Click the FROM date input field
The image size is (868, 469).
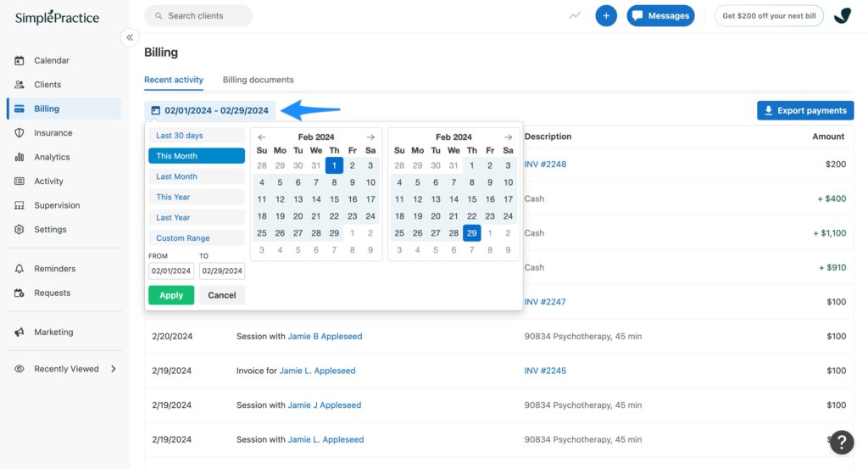171,271
